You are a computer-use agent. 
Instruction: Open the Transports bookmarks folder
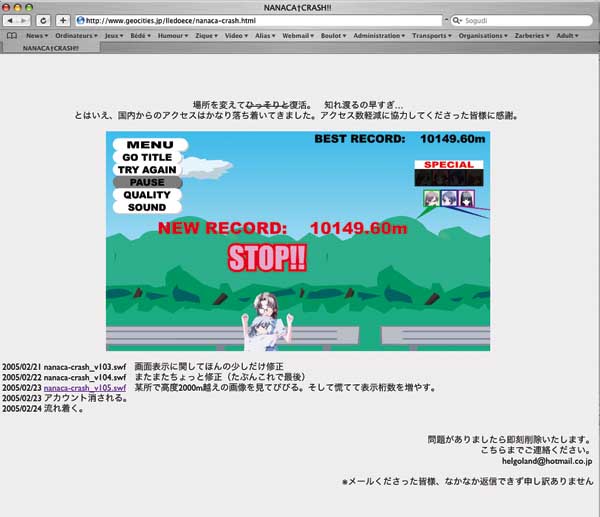[x=432, y=36]
